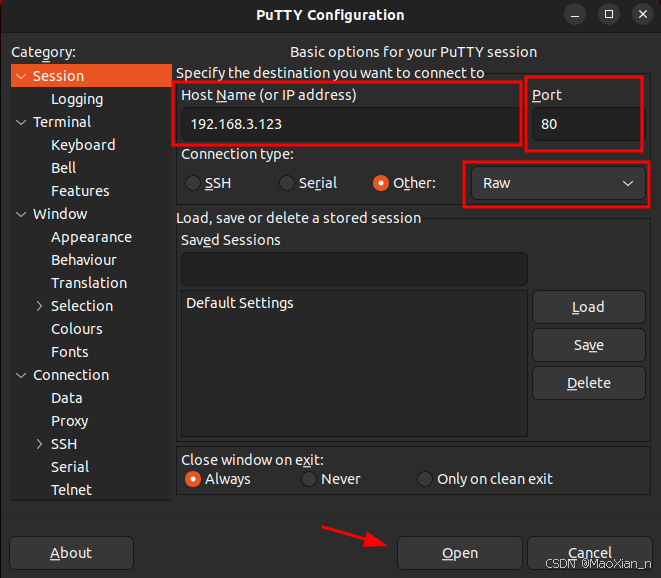Click the Cancel button
This screenshot has height=578, width=661.
(x=590, y=553)
